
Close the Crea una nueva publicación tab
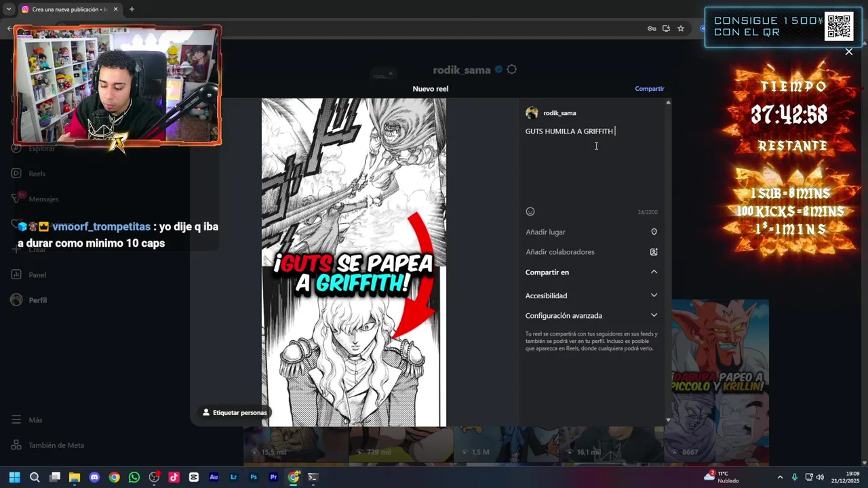point(115,9)
